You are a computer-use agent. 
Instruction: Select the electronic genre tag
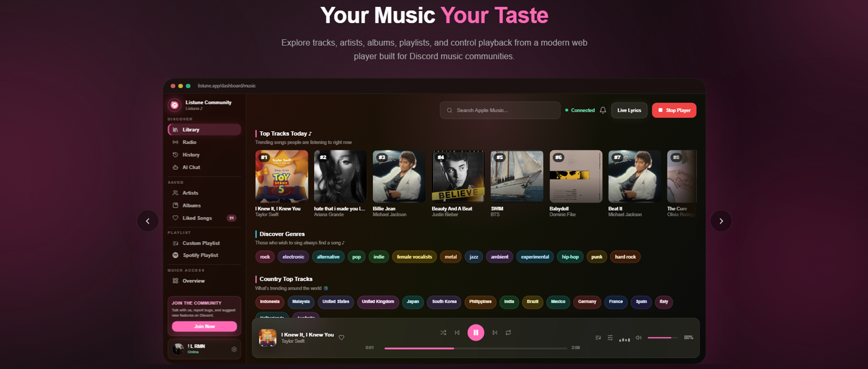293,257
